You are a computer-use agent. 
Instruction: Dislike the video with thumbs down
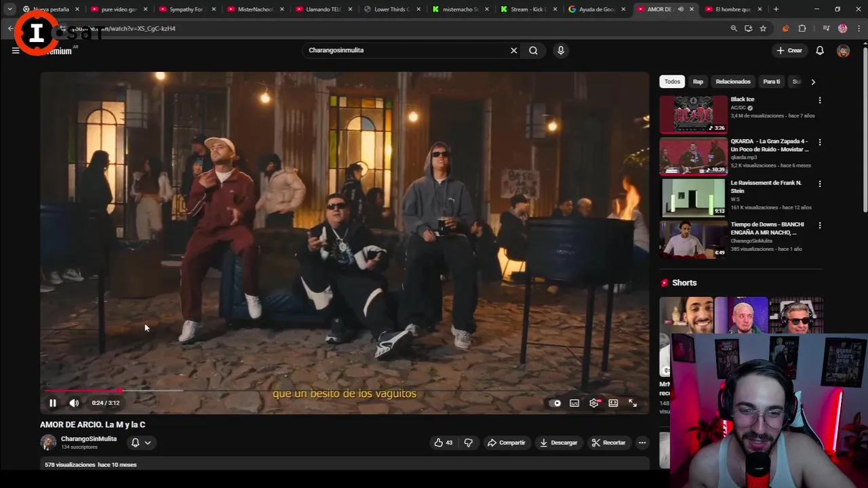pos(468,443)
